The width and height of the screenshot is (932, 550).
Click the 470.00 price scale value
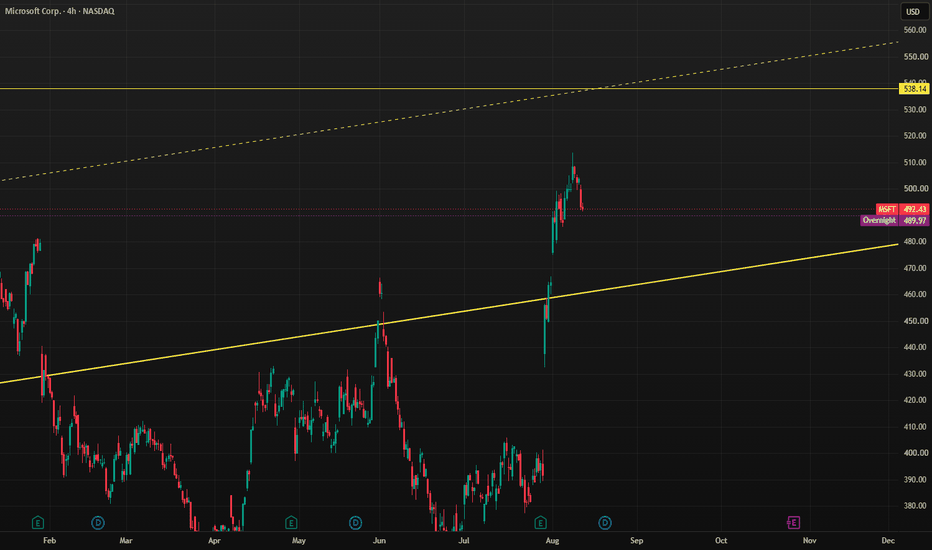(915, 268)
